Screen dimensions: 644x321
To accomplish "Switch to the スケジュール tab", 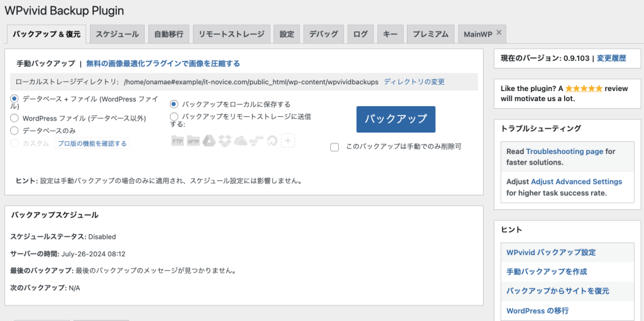I will (x=117, y=34).
